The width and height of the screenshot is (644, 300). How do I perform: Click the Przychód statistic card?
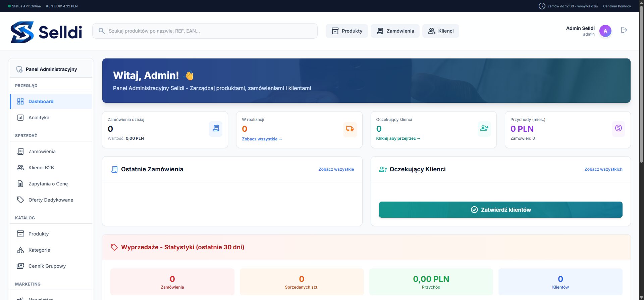click(x=431, y=282)
